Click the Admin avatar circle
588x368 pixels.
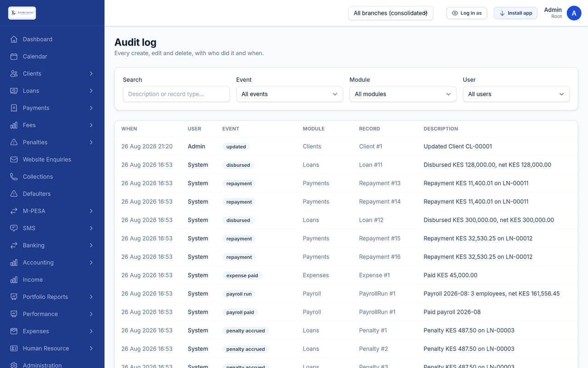pos(574,13)
